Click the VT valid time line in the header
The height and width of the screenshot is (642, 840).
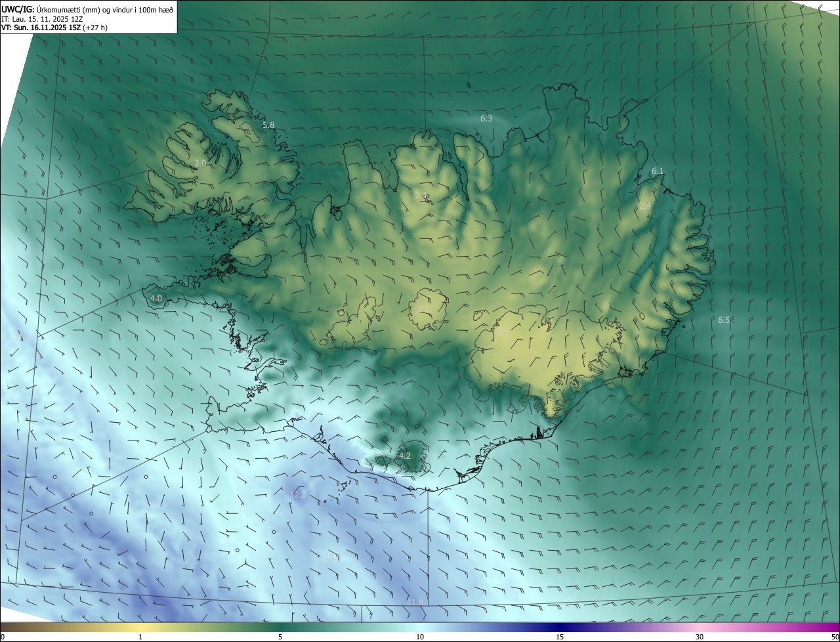click(x=54, y=28)
